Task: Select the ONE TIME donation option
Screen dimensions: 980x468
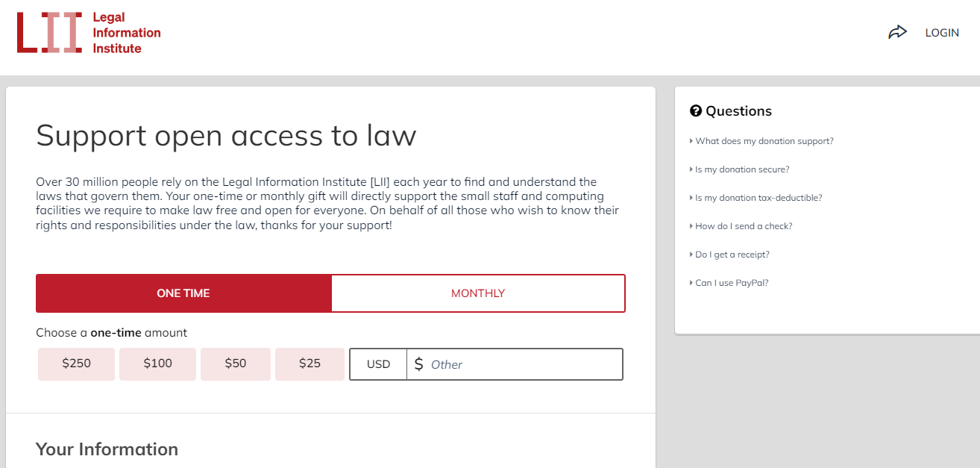Action: [x=183, y=293]
